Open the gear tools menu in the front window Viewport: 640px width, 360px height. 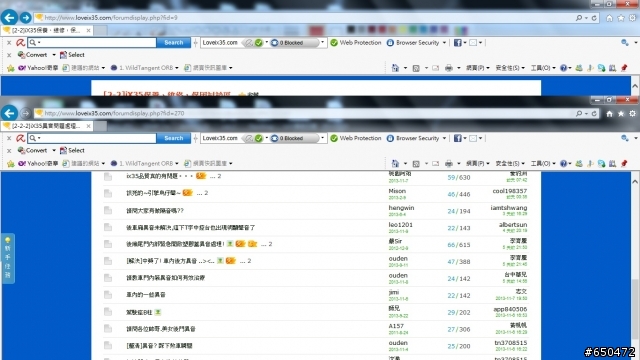[x=632, y=114]
